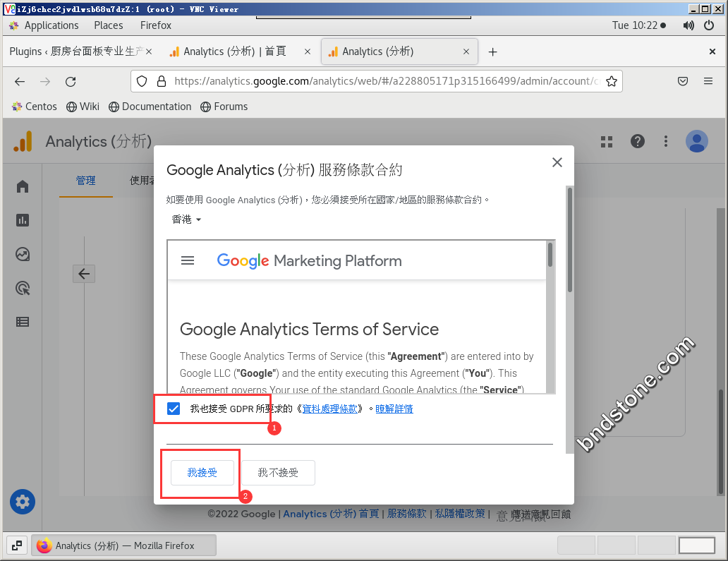Click the Save to Pocket icon
This screenshot has height=561, width=728.
683,81
